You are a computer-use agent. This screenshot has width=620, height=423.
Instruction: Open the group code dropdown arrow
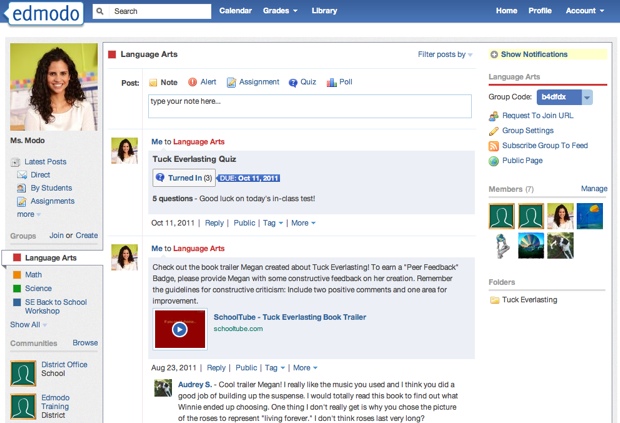587,97
